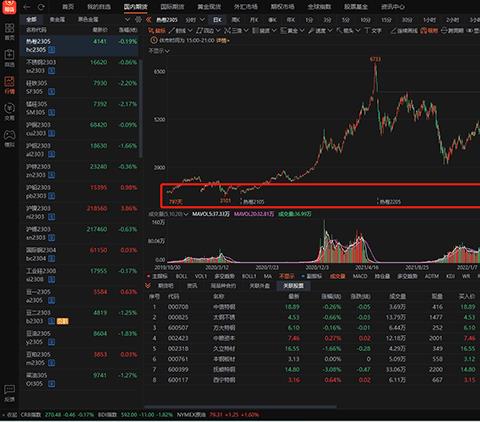Toggle main indicator MA
480x422 pixels.
[268, 276]
